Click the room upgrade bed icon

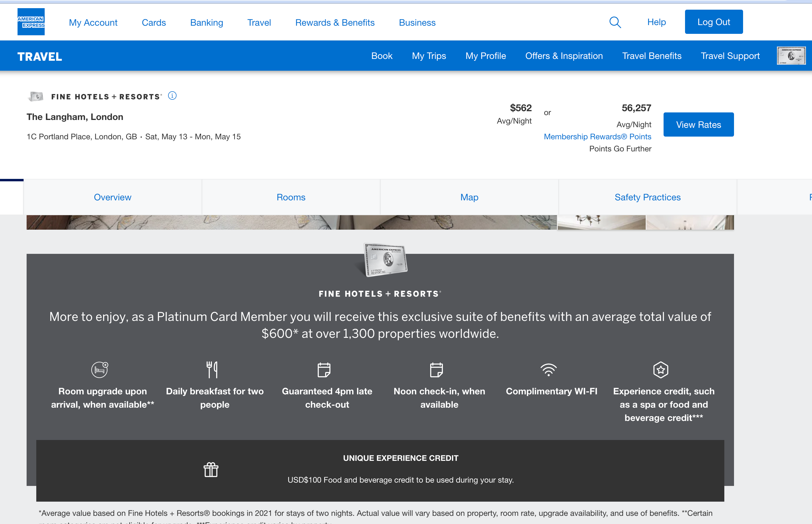(100, 370)
